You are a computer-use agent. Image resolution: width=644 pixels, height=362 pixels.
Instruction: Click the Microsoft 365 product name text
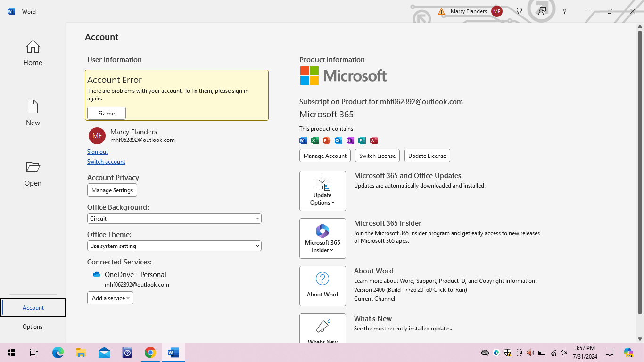(x=326, y=115)
